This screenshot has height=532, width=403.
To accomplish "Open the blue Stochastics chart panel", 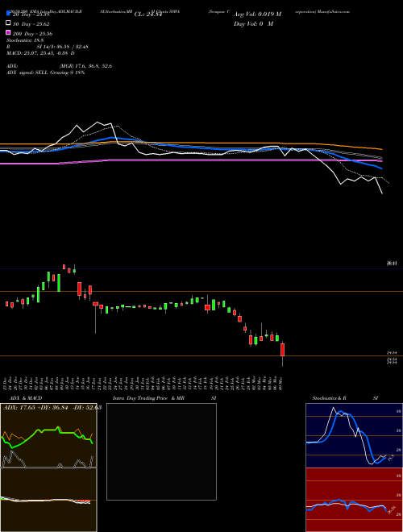I will (354, 435).
